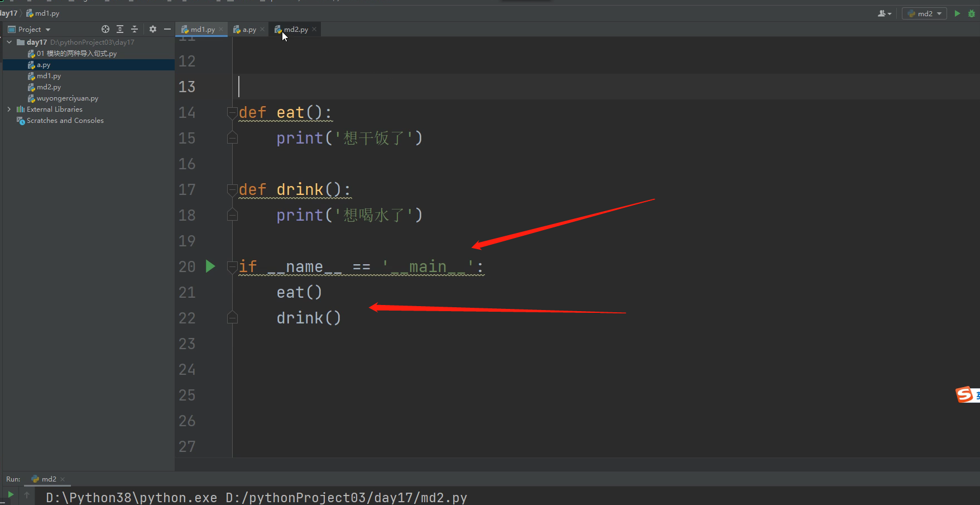Close the a.py editor tab
The height and width of the screenshot is (505, 980).
click(x=262, y=29)
